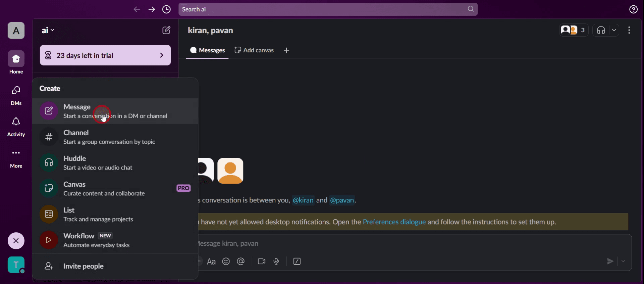
Task: View the 3 conversation members
Action: (x=574, y=30)
